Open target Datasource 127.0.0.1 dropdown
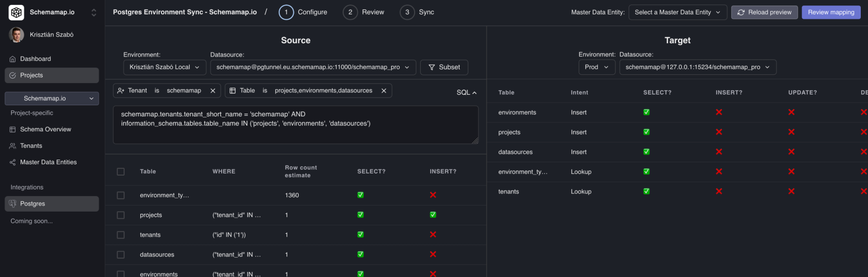The height and width of the screenshot is (277, 868). click(x=698, y=67)
